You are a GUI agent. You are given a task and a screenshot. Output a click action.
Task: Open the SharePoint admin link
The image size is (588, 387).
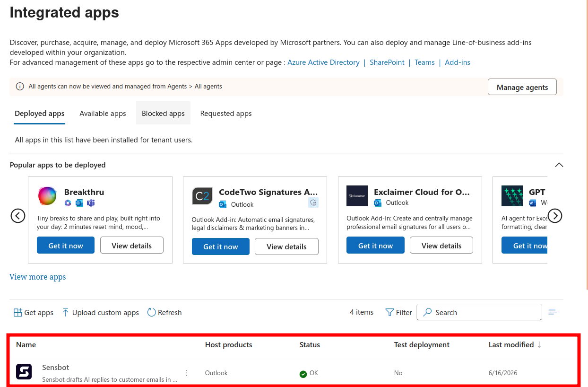[x=387, y=62]
